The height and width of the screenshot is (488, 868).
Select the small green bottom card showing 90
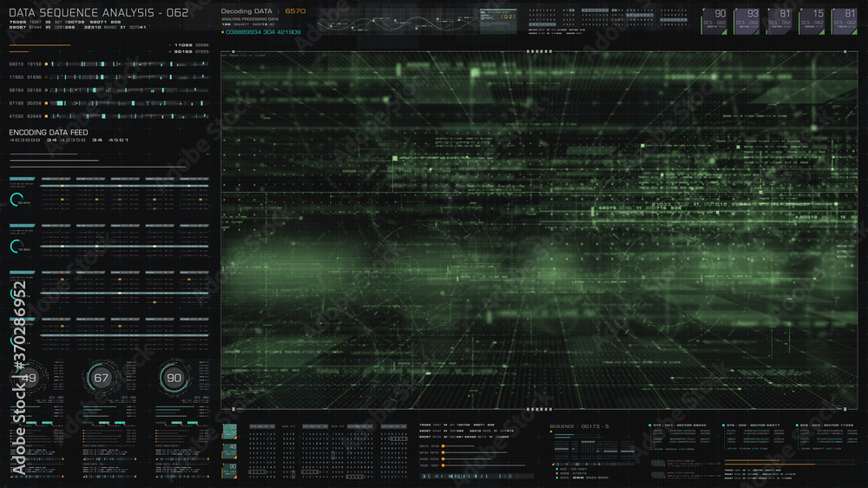(230, 471)
